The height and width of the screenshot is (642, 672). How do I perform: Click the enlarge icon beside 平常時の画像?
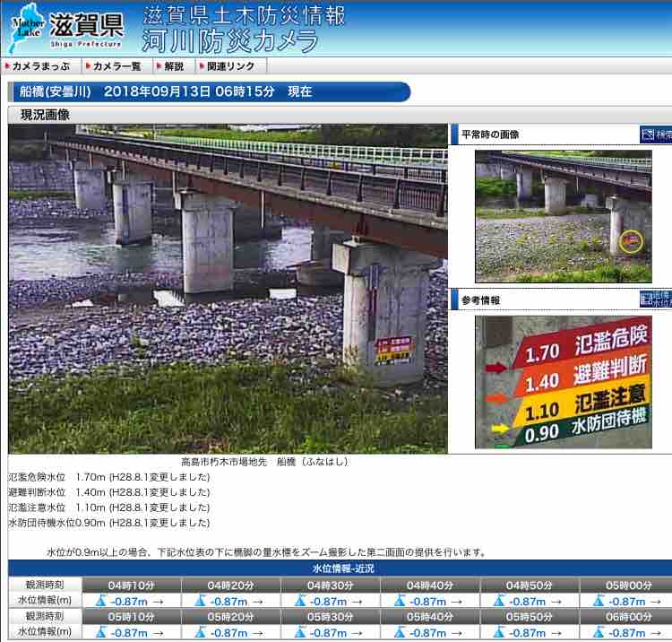tap(656, 134)
